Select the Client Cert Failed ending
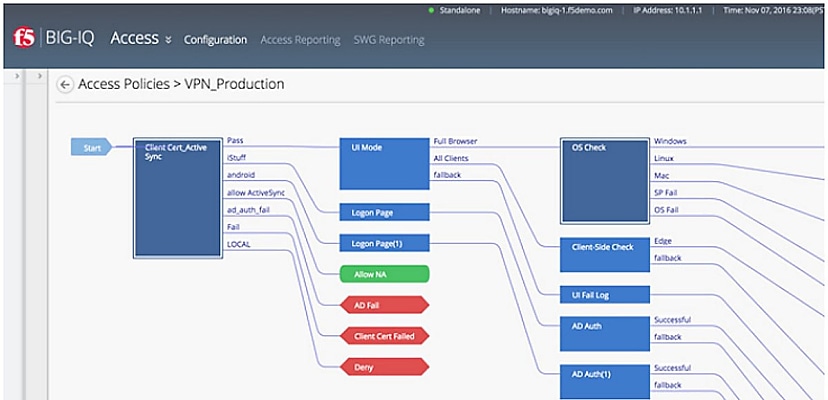Viewport: 828px width, 400px height. 384,336
